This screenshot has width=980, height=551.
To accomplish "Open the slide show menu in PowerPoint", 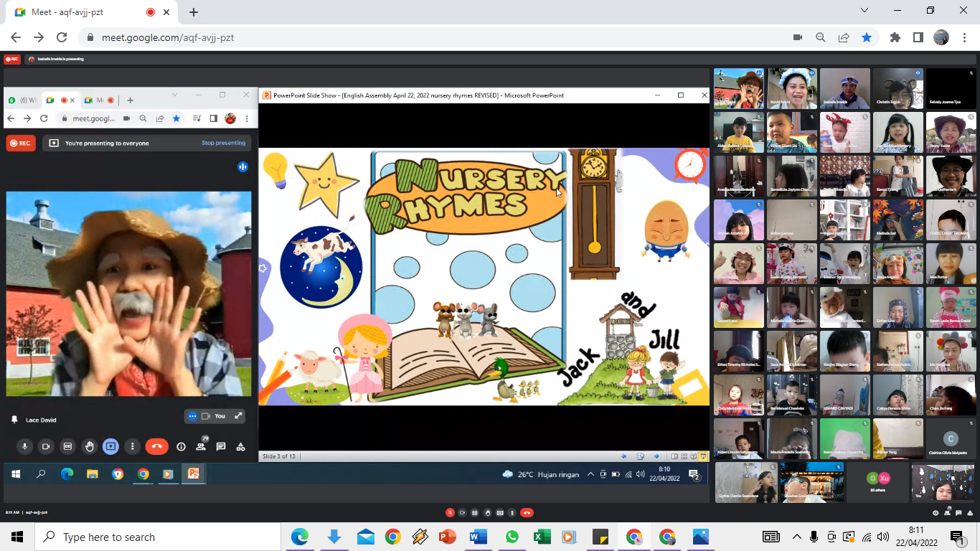I will [640, 456].
